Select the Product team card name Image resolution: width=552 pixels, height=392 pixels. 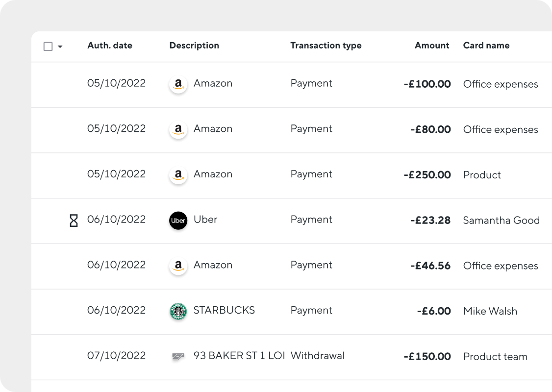[x=495, y=357]
